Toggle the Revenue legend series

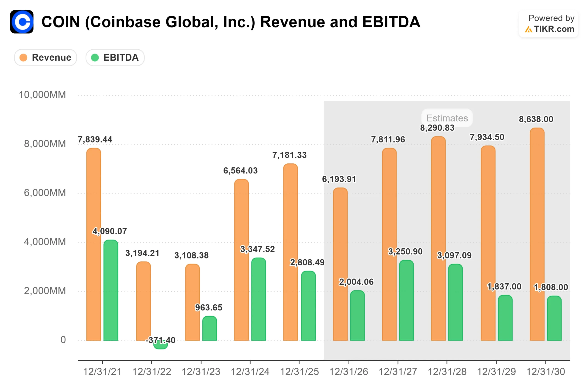[45, 57]
